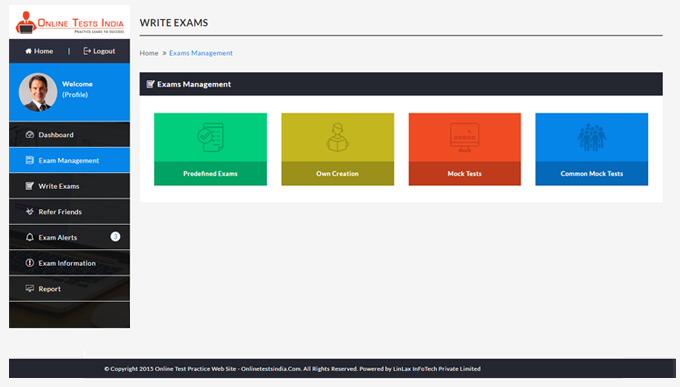Viewport: 680px width, 387px height.
Task: Click the Refer Friends handshake icon
Action: click(29, 211)
